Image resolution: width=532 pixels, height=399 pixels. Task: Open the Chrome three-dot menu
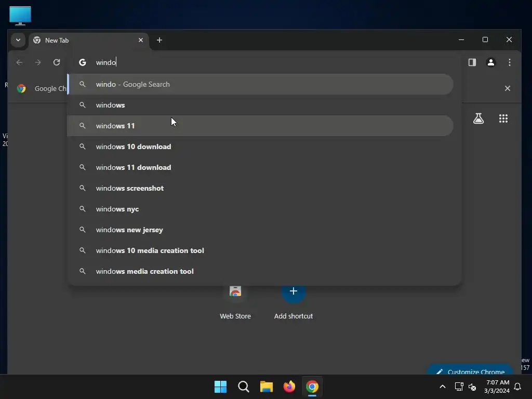(509, 62)
